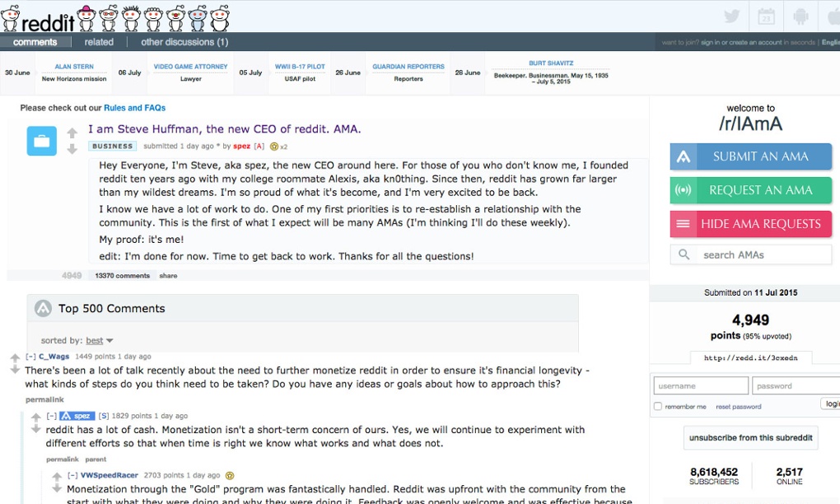Collapse C_Wags comment thread
Viewport: 840px width, 504px height.
click(31, 357)
